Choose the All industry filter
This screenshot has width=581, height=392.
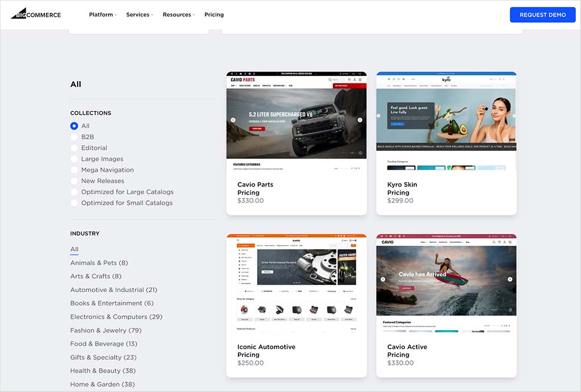point(74,250)
